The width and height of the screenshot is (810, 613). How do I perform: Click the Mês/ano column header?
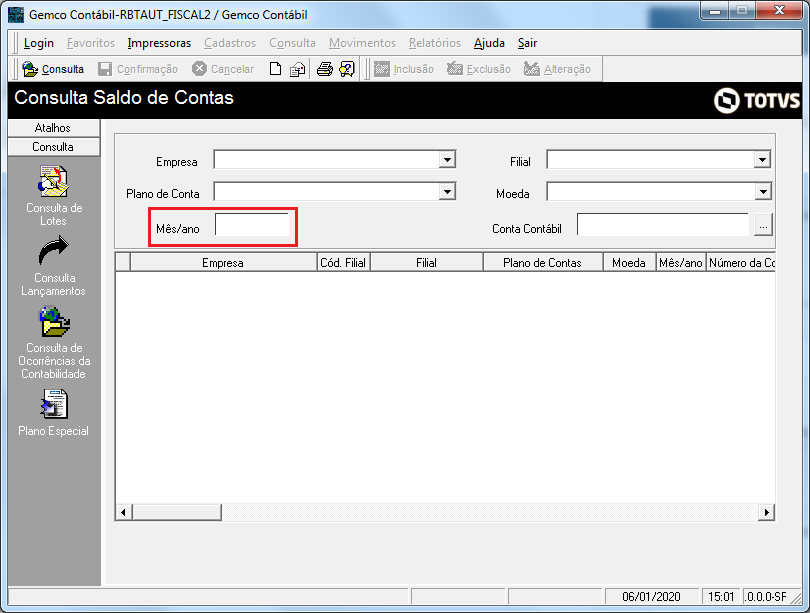[681, 262]
